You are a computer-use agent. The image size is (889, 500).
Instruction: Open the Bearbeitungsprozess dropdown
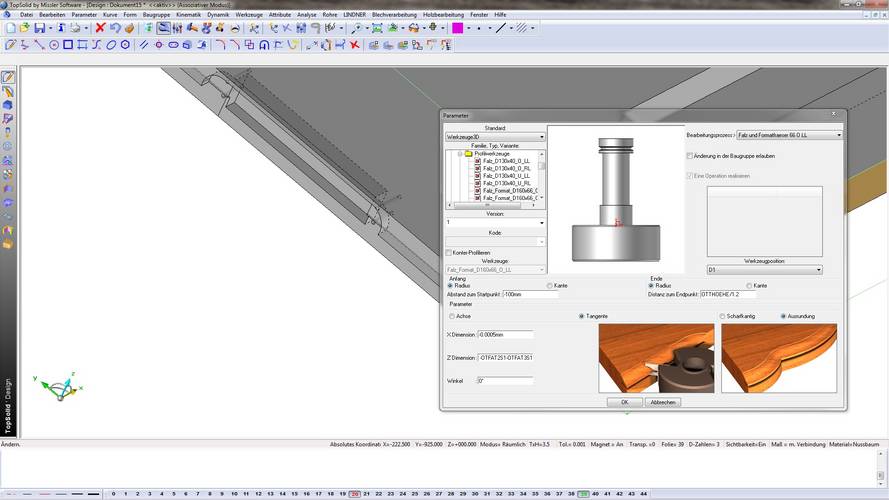(789, 135)
